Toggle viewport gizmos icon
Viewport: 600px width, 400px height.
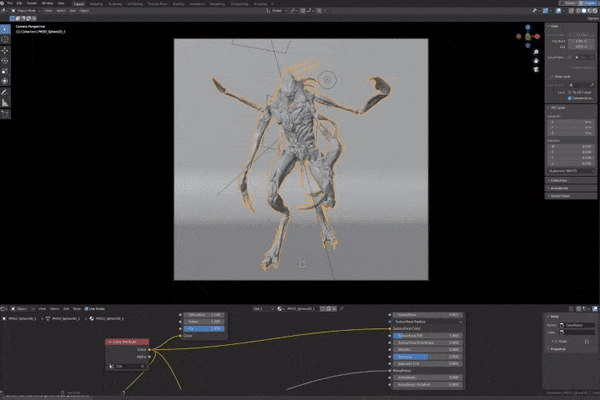point(546,11)
